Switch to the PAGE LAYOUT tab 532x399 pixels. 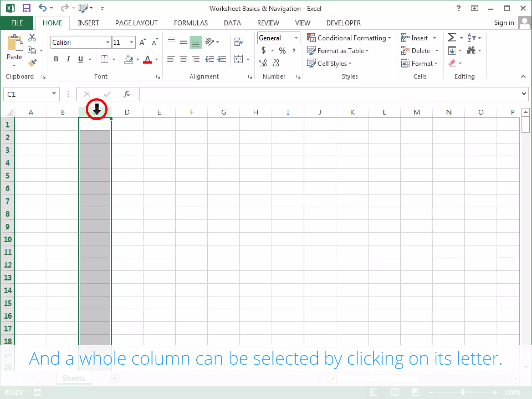pos(136,23)
